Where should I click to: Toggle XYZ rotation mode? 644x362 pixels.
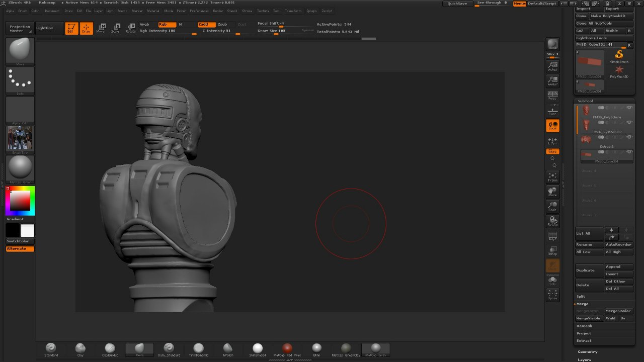552,151
